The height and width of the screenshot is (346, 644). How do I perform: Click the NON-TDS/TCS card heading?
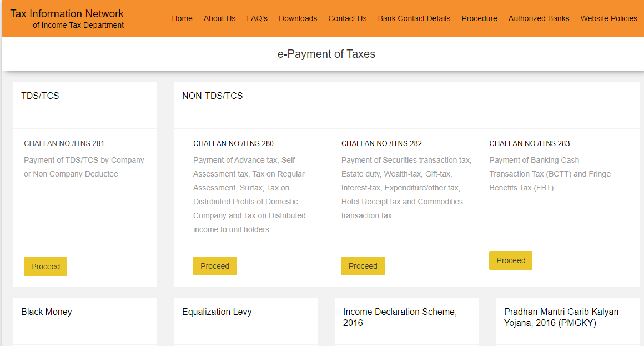pyautogui.click(x=212, y=96)
